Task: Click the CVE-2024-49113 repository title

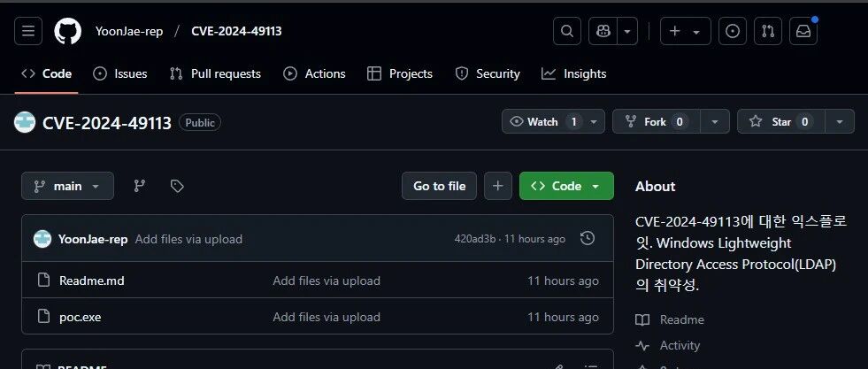Action: [107, 123]
